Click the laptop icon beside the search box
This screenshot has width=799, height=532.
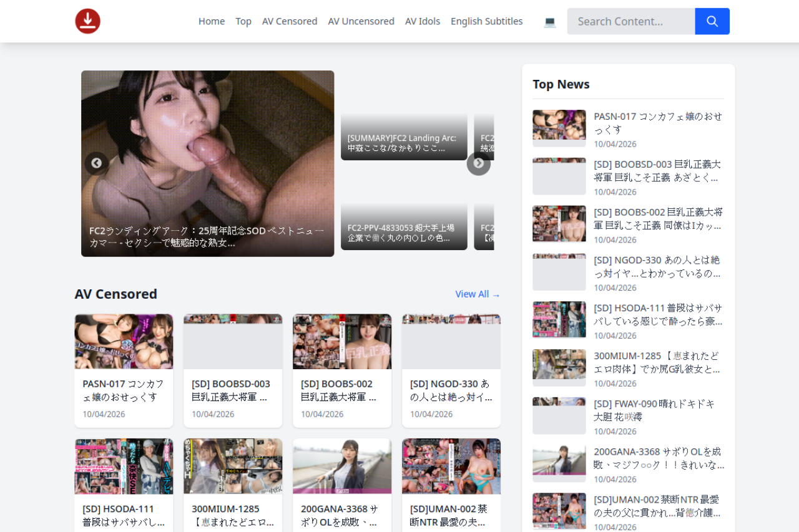[x=550, y=22]
